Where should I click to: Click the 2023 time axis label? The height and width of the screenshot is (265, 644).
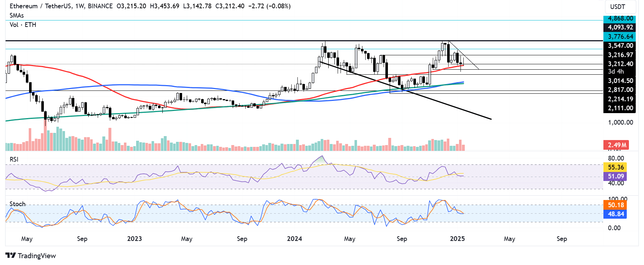tap(134, 239)
